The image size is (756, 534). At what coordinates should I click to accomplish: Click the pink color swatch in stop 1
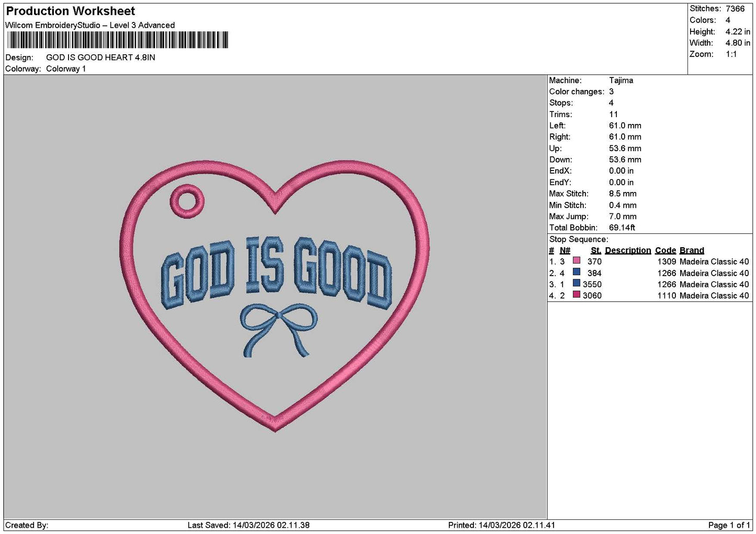point(577,260)
